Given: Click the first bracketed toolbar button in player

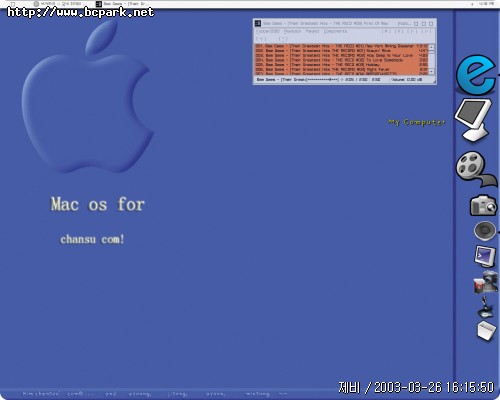Looking at the screenshot, I should click(386, 31).
